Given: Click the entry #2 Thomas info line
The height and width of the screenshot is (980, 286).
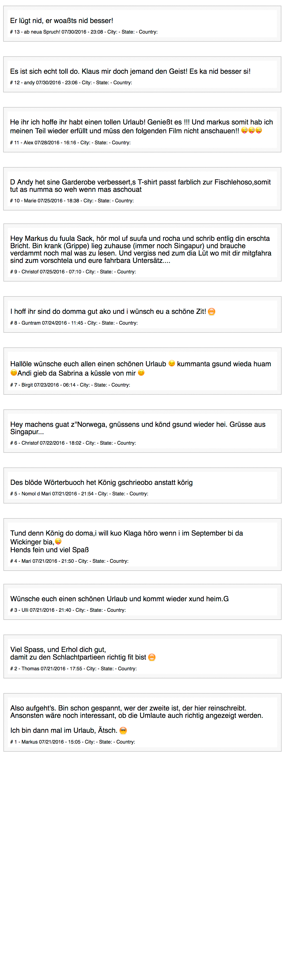Looking at the screenshot, I should click(73, 668).
